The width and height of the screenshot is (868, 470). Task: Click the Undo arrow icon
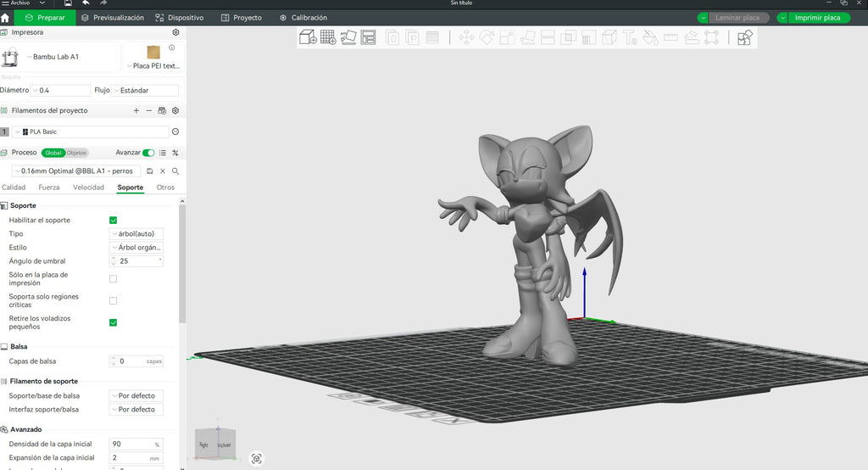pos(86,3)
